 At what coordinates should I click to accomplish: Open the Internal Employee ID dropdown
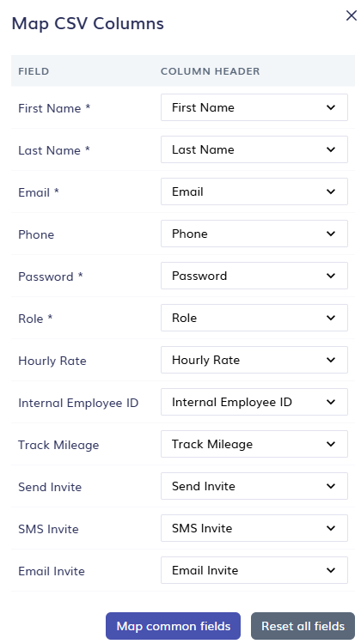(254, 402)
